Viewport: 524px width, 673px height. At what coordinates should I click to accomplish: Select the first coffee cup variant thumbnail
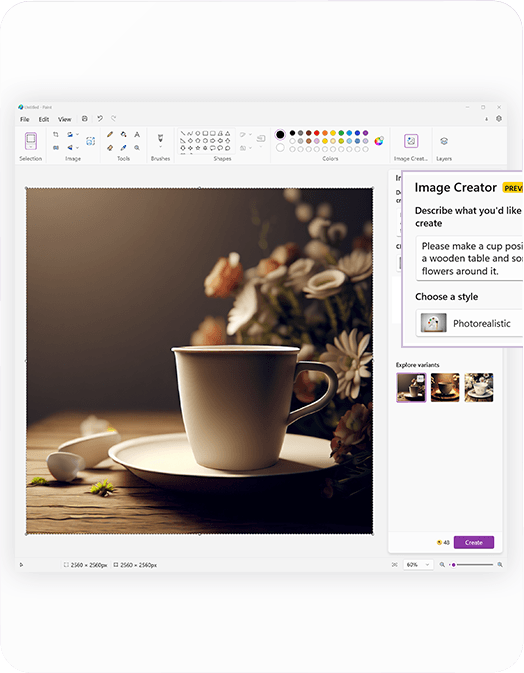[x=411, y=387]
